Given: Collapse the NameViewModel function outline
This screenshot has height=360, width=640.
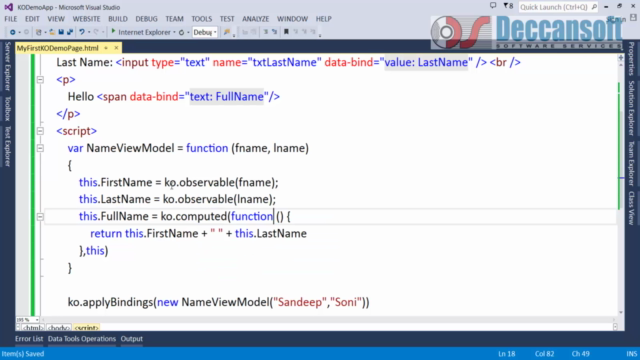Looking at the screenshot, I should [x=40, y=148].
